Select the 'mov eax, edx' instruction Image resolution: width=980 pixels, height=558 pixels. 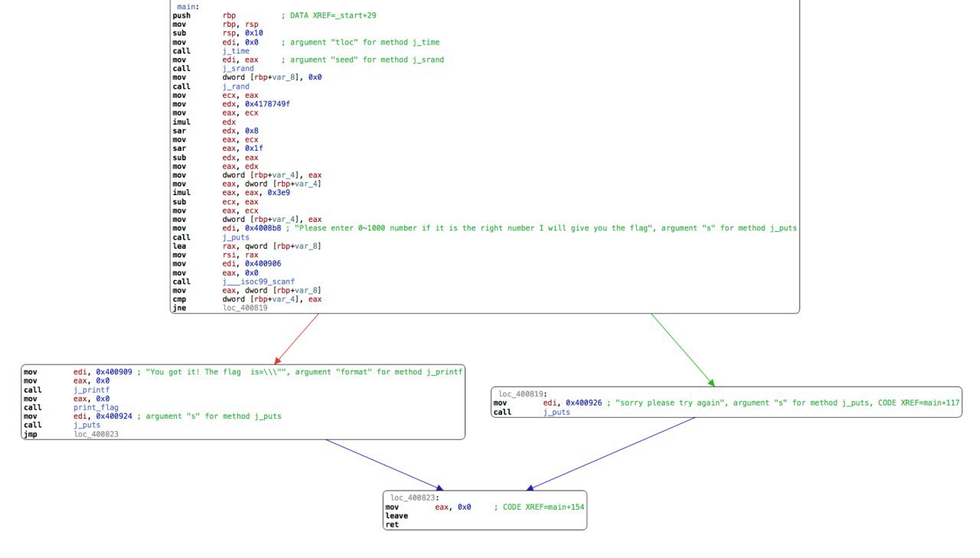216,166
